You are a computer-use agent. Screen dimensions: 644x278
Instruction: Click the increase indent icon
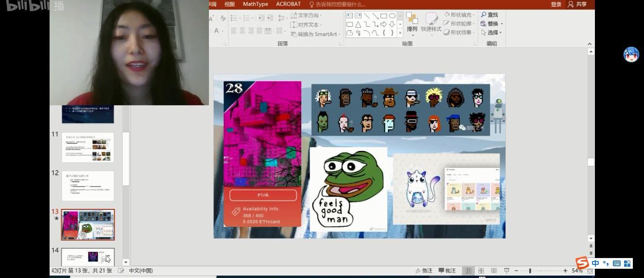click(270, 18)
